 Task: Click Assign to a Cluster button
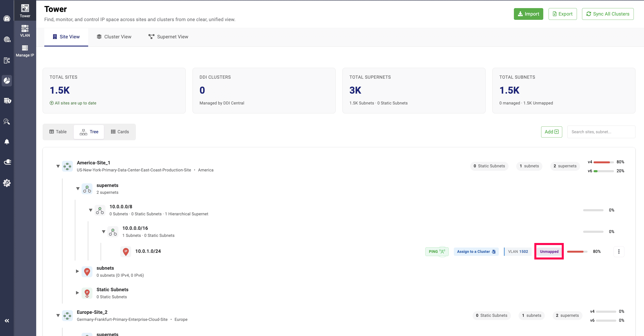[476, 251]
